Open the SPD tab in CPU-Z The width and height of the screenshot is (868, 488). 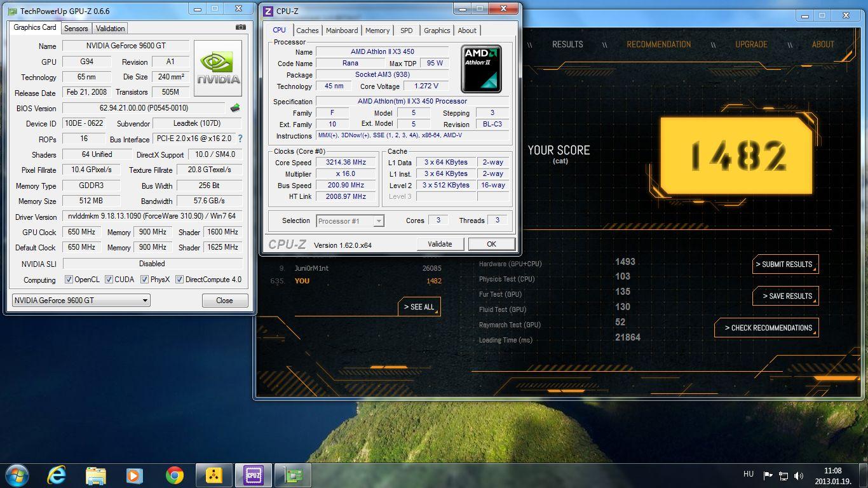pyautogui.click(x=407, y=30)
